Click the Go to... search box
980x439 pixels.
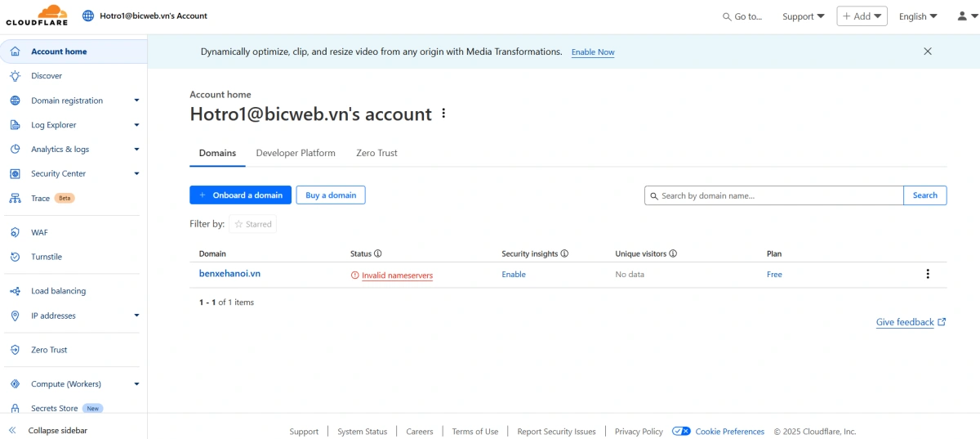pyautogui.click(x=742, y=16)
